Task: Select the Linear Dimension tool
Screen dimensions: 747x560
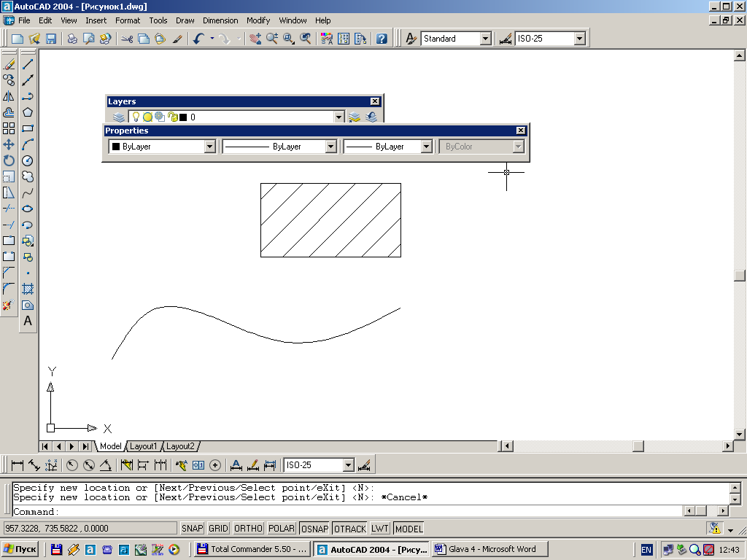Action: point(18,465)
